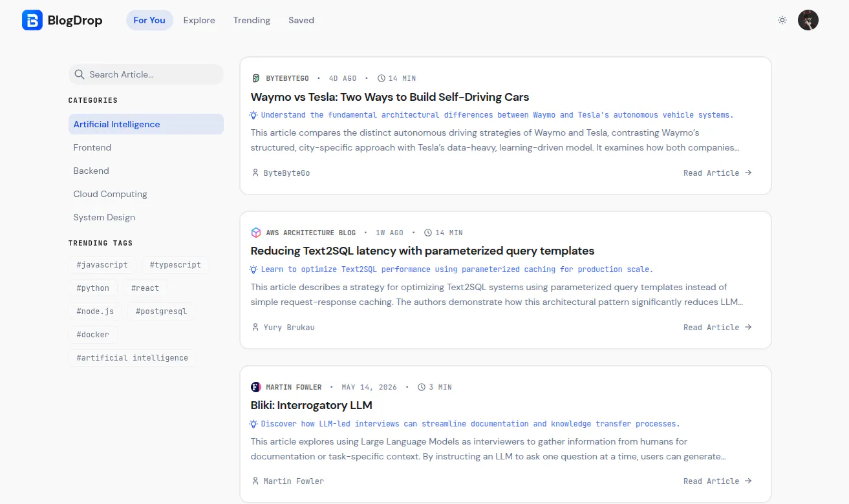Image resolution: width=849 pixels, height=504 pixels.
Task: Select the Frontend category
Action: pyautogui.click(x=146, y=147)
